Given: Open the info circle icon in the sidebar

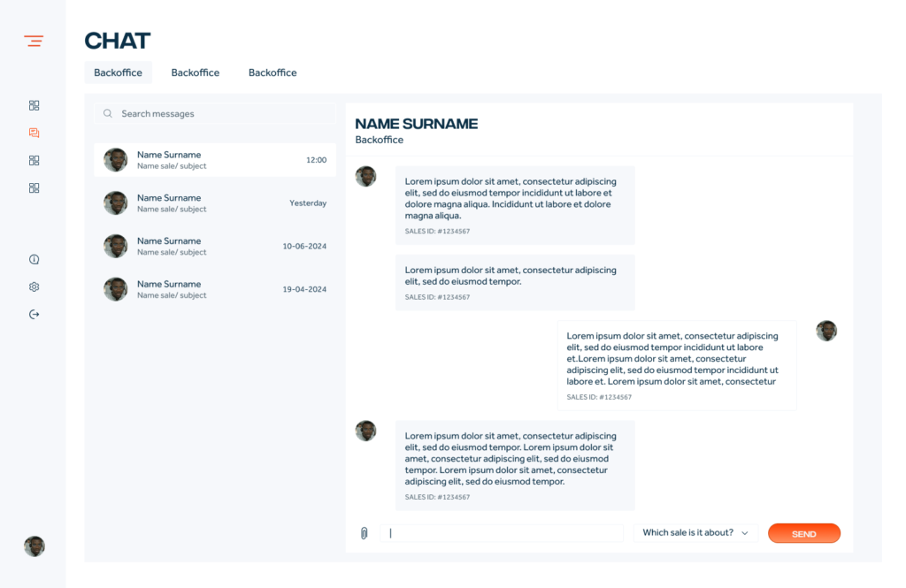Looking at the screenshot, I should pyautogui.click(x=35, y=259).
